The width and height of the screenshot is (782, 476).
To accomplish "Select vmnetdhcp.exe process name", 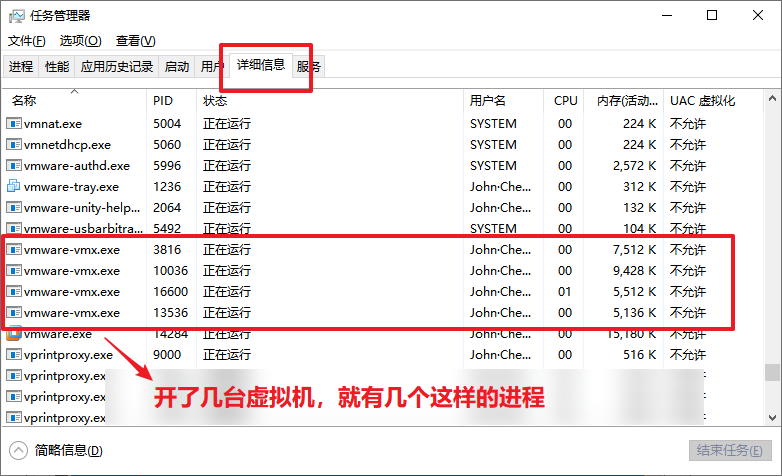I will coord(67,145).
